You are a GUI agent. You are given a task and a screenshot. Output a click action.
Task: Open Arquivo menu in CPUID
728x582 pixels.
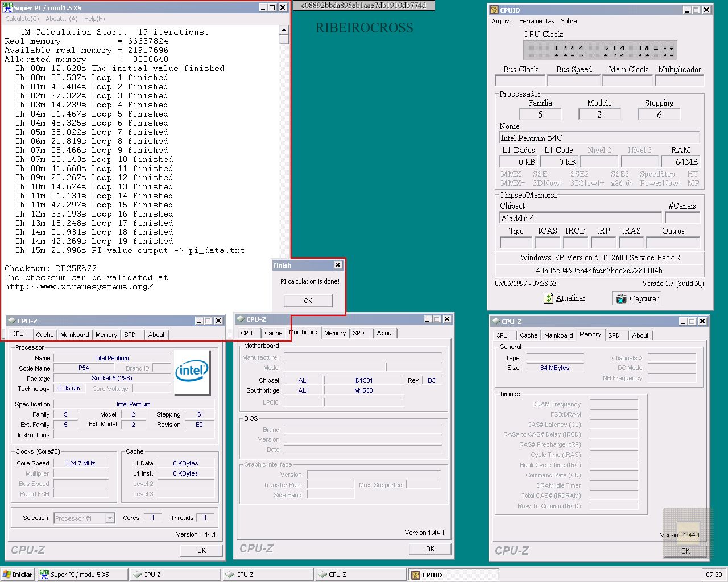[x=502, y=21]
